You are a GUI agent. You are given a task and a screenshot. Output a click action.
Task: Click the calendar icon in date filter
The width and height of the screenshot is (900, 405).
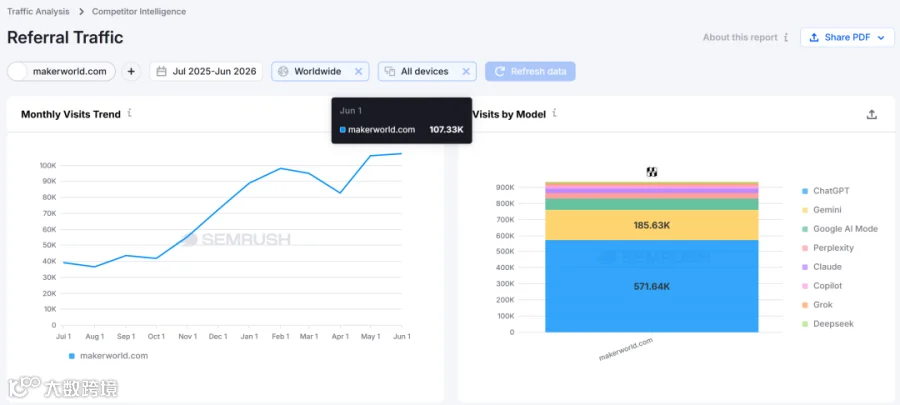[162, 72]
